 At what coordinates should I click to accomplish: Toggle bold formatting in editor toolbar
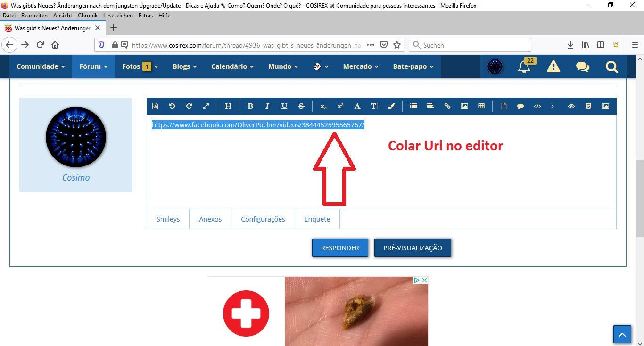(x=250, y=106)
